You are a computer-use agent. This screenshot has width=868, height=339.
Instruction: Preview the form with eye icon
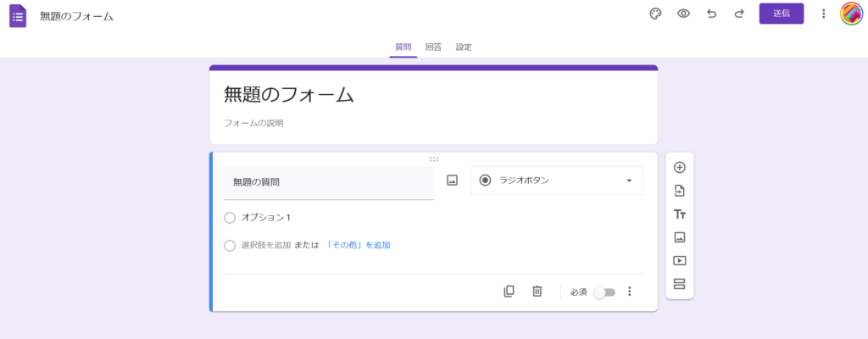(x=683, y=14)
